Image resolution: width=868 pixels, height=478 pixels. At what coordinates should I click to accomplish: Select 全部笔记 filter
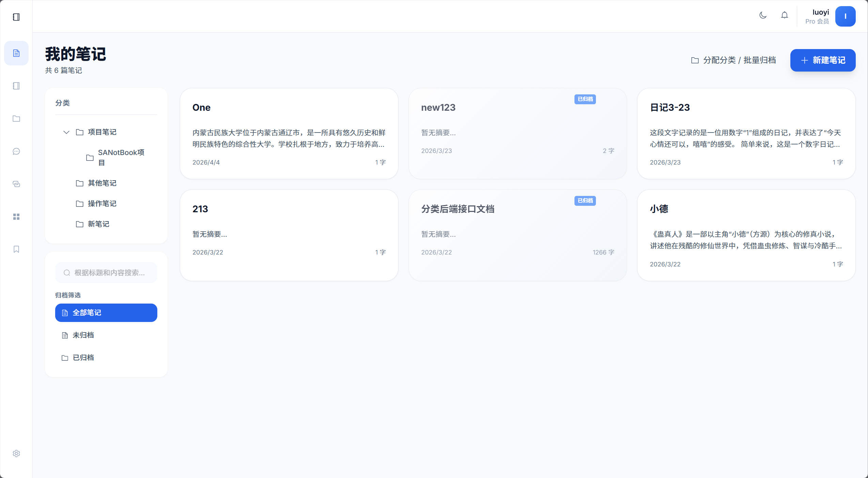pos(106,313)
